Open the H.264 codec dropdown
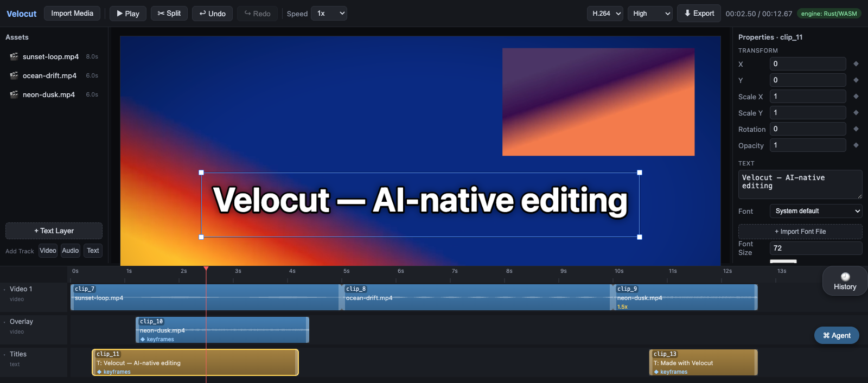 click(x=605, y=14)
